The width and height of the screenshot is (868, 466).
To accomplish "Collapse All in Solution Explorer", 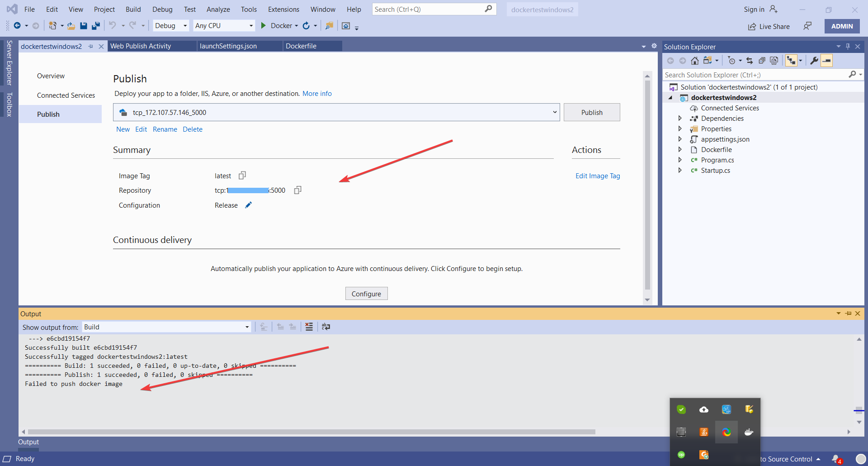I will (x=762, y=61).
